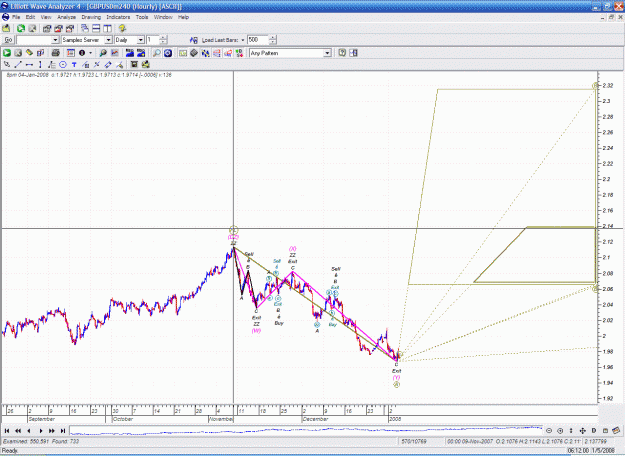
Task: Click the stepper next to the 500 bars field
Action: (273, 40)
